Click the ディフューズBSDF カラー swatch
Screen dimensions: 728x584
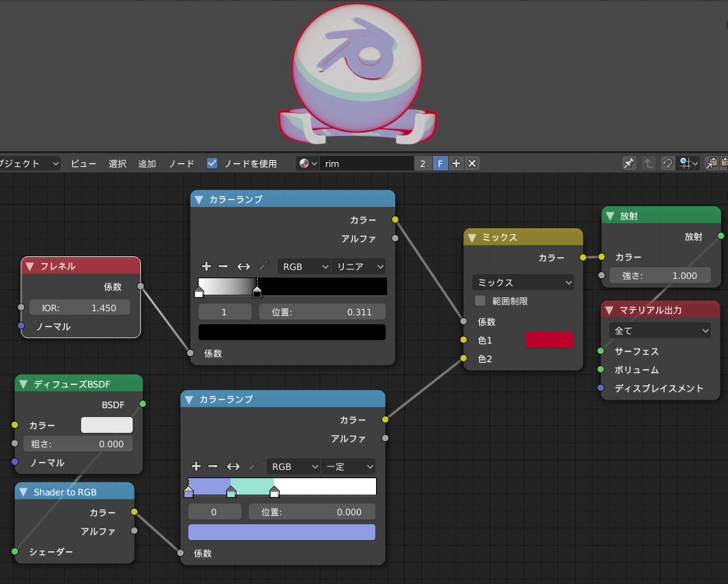107,425
